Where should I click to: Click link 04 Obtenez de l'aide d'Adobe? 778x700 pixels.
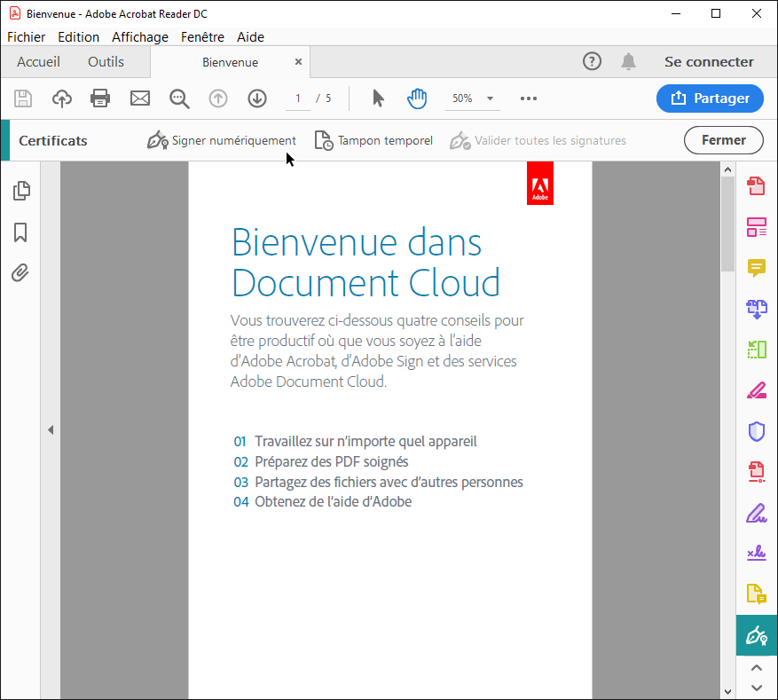(x=323, y=501)
